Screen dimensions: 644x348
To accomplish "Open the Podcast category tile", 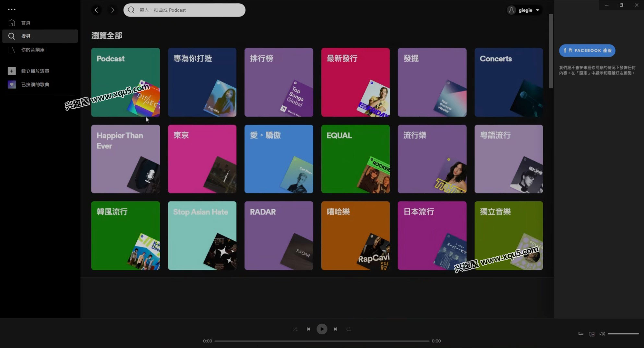I will tap(125, 82).
